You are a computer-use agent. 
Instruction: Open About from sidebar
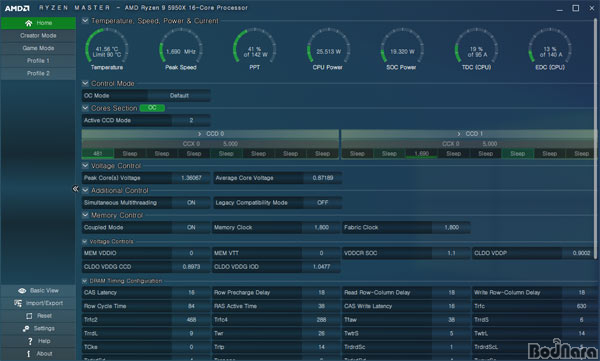pyautogui.click(x=38, y=354)
